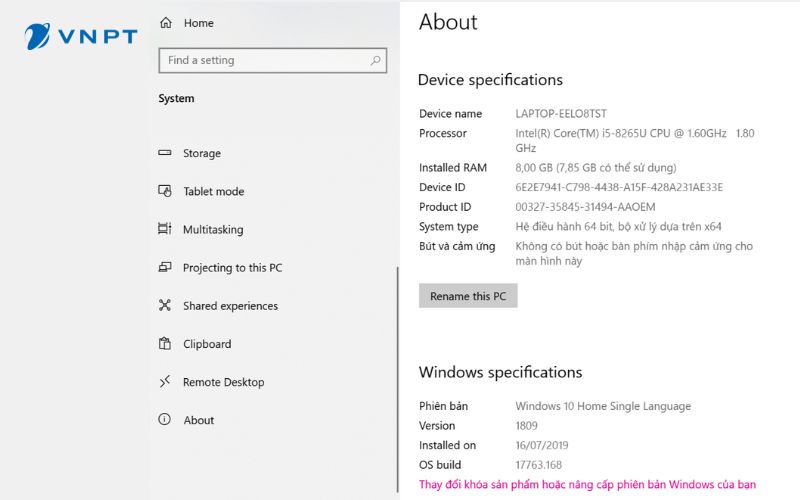
Task: Click the Storage drive icon
Action: point(165,153)
